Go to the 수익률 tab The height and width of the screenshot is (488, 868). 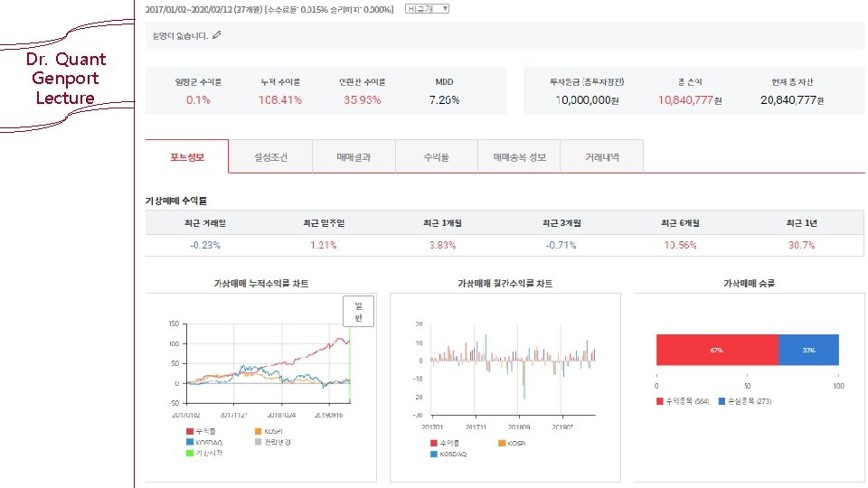coord(436,157)
